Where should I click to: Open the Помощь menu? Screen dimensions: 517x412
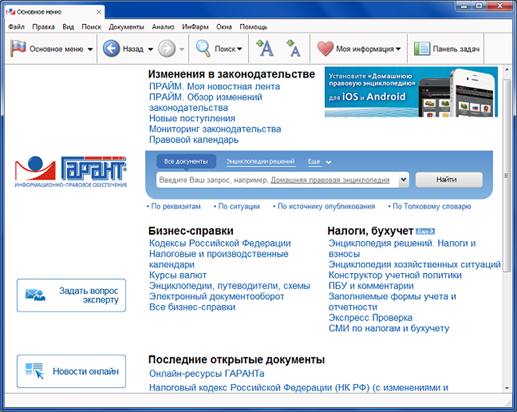click(x=253, y=27)
